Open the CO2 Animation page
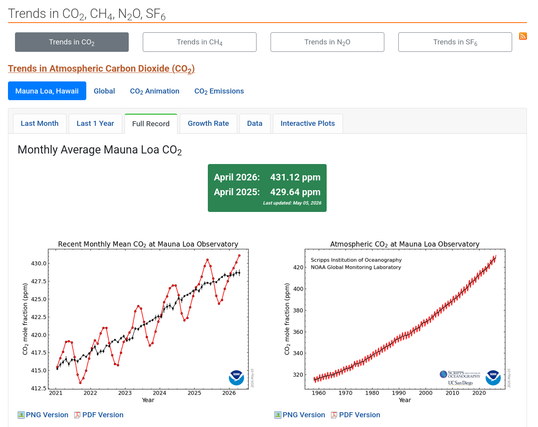The width and height of the screenshot is (538, 427). 154,91
